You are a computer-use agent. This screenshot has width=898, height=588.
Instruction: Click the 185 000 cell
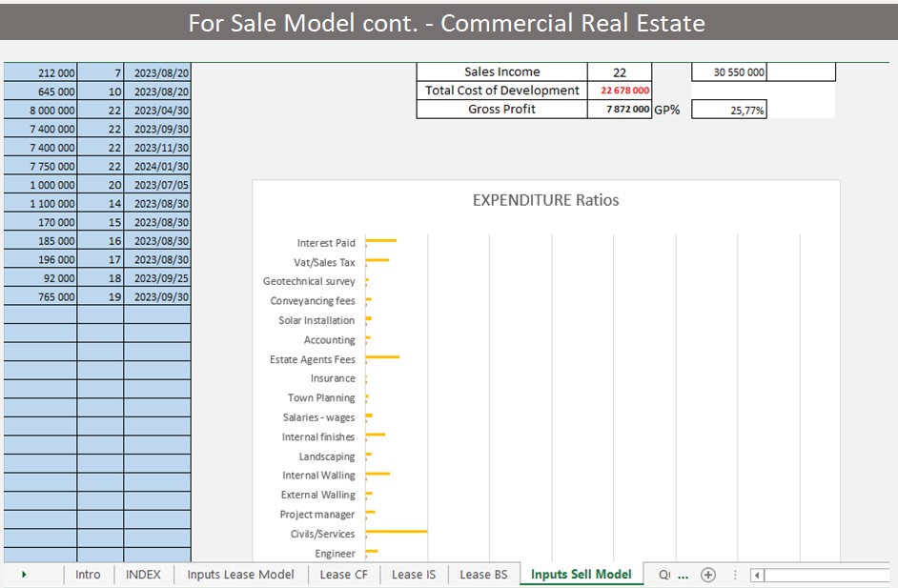click(40, 240)
